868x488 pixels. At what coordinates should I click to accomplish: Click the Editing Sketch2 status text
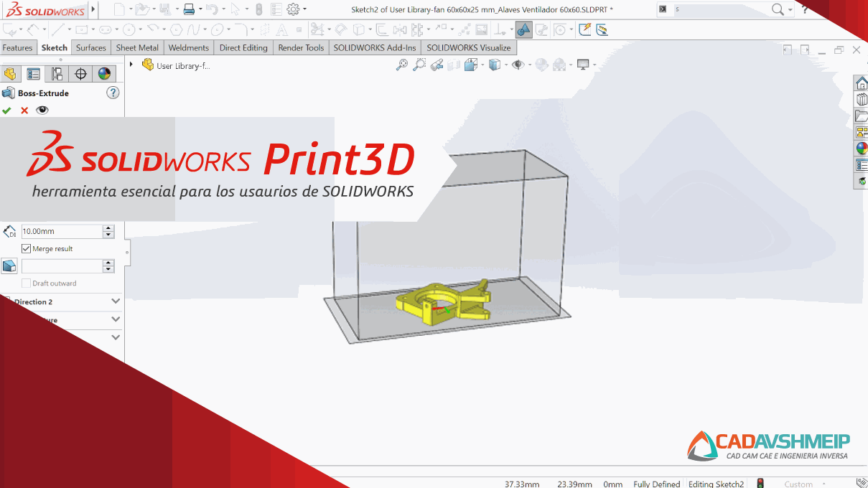coord(717,484)
